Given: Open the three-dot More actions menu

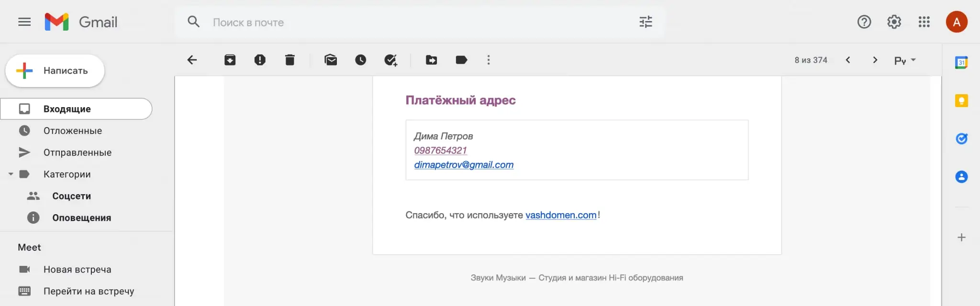Looking at the screenshot, I should [x=489, y=60].
